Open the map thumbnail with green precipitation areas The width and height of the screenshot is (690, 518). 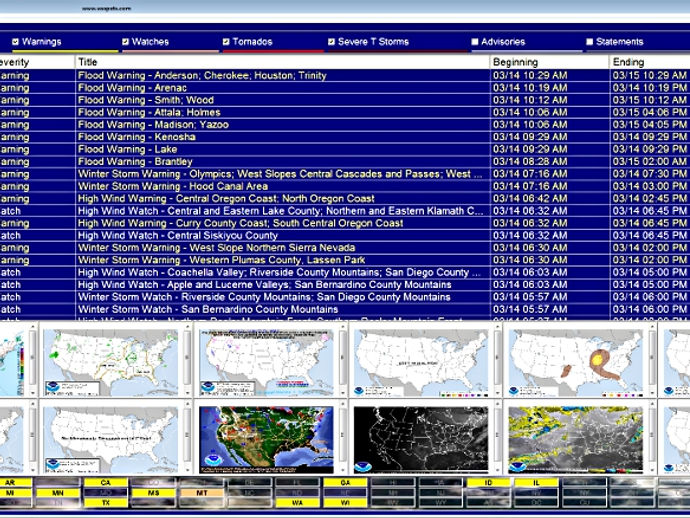(x=110, y=362)
